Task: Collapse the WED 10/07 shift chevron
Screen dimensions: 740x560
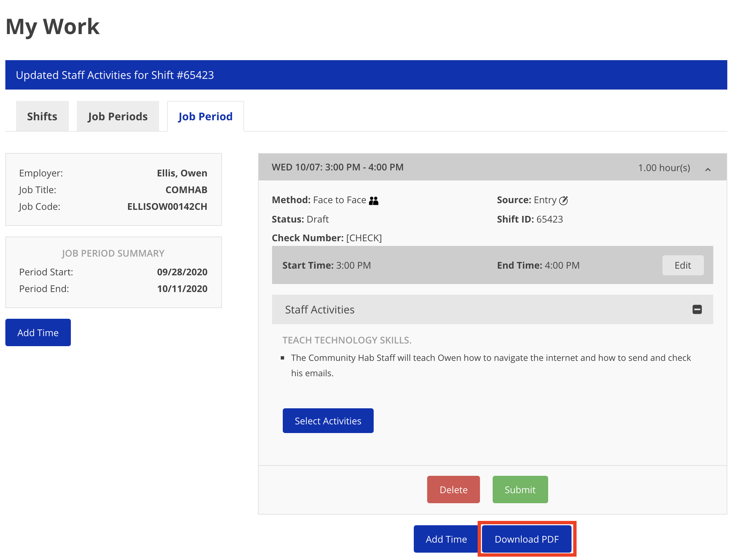Action: click(x=708, y=169)
